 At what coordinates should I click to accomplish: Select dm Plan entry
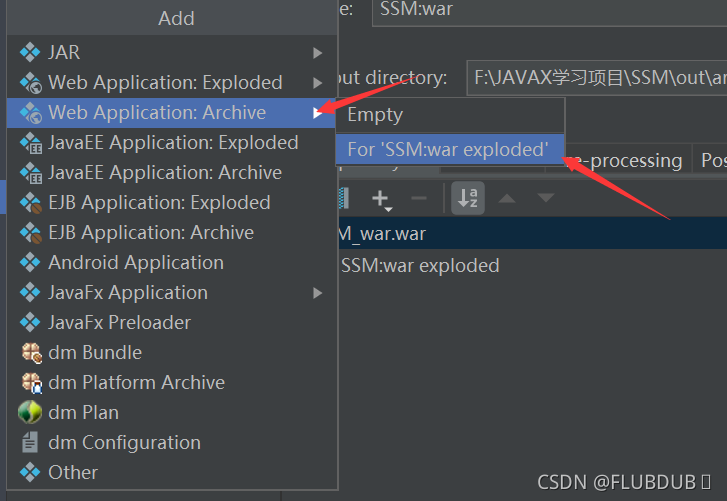172,412
